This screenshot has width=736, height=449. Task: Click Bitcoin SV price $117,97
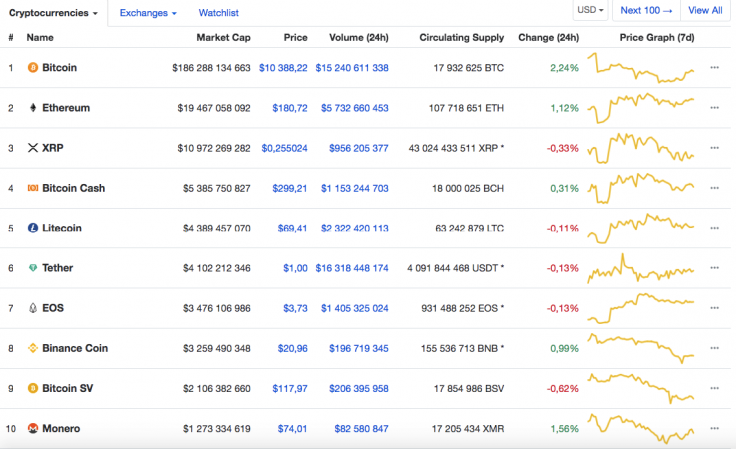(290, 389)
